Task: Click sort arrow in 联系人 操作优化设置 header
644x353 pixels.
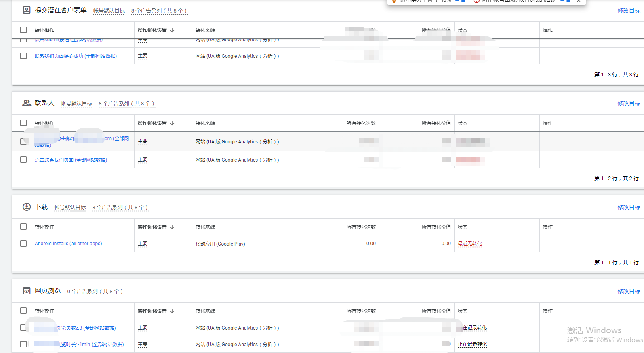Action: 172,123
